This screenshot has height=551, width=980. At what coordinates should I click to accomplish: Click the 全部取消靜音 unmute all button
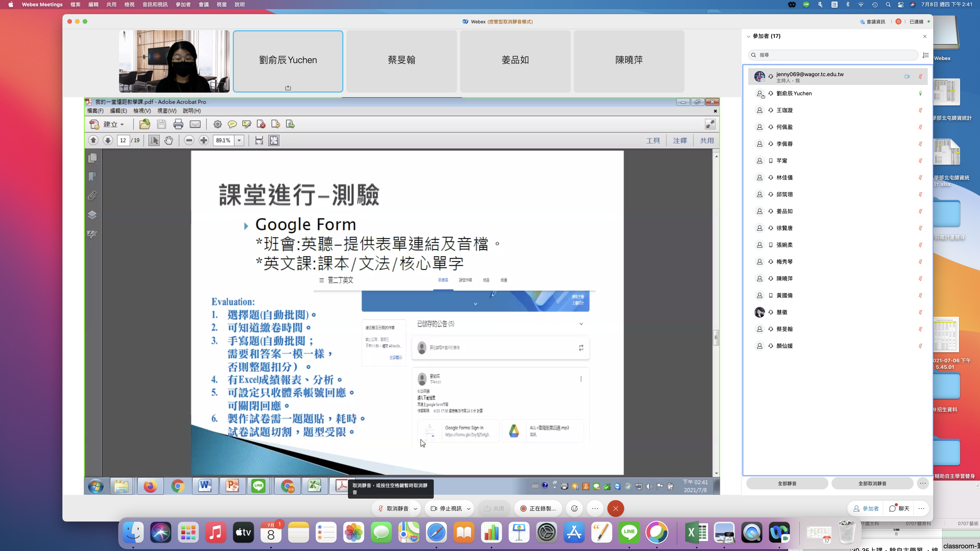(x=872, y=483)
